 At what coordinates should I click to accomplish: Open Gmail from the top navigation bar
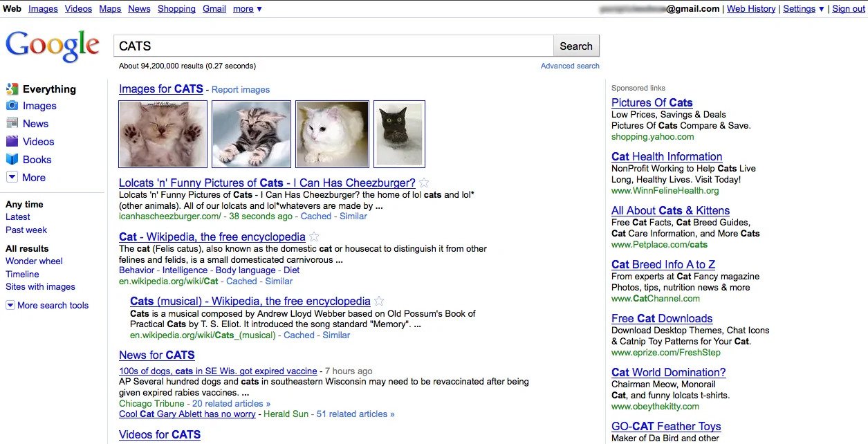[x=214, y=9]
